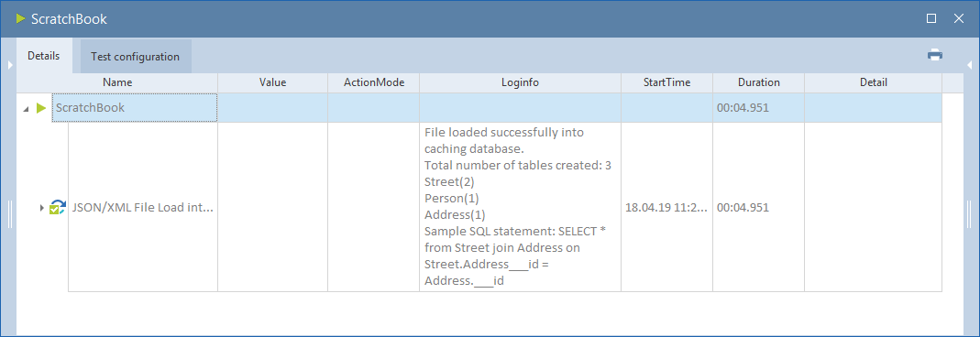The height and width of the screenshot is (337, 980).
Task: Click the Duration column header
Action: click(759, 82)
